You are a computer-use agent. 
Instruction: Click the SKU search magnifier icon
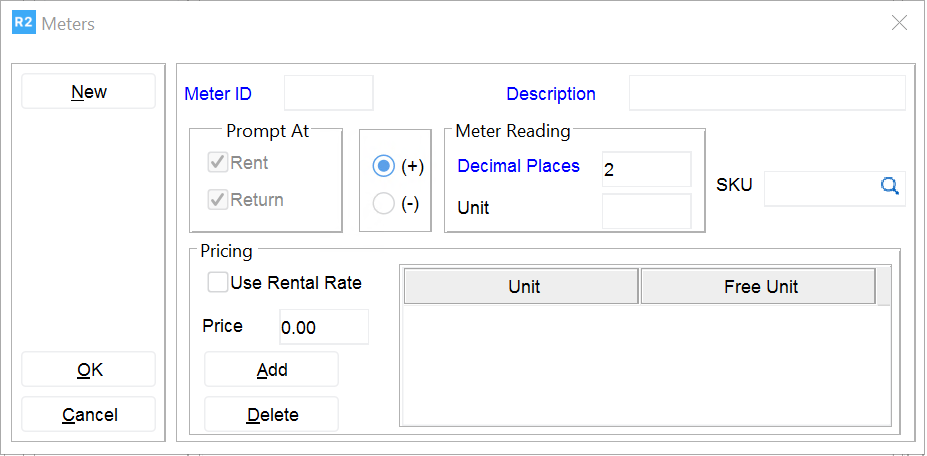click(890, 185)
